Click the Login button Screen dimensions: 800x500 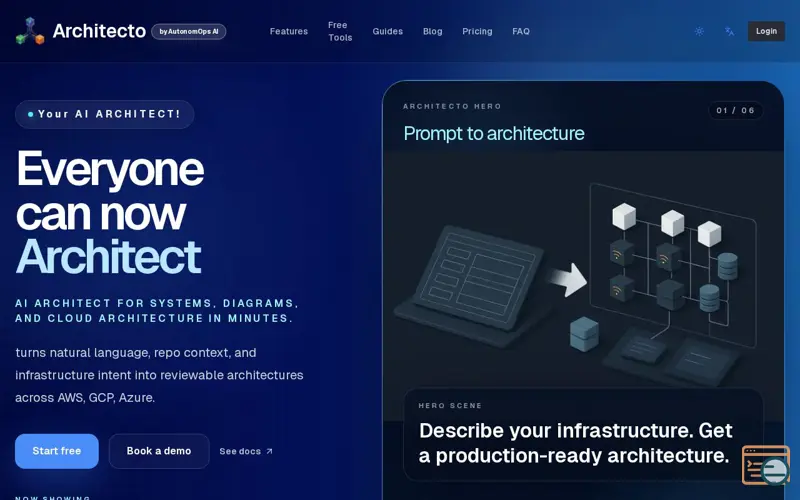click(x=766, y=31)
